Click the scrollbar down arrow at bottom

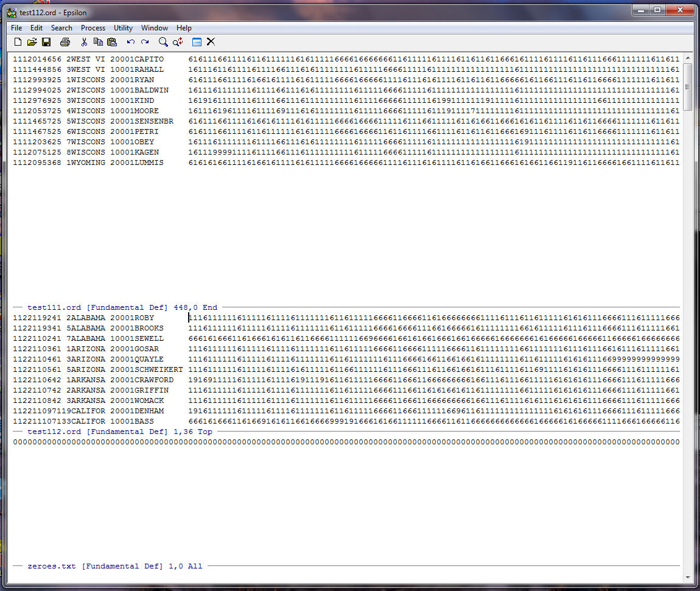[687, 577]
